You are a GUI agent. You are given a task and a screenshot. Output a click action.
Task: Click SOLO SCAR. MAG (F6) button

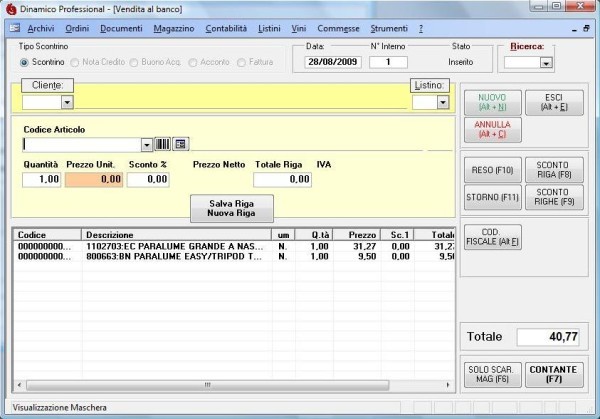coord(492,375)
